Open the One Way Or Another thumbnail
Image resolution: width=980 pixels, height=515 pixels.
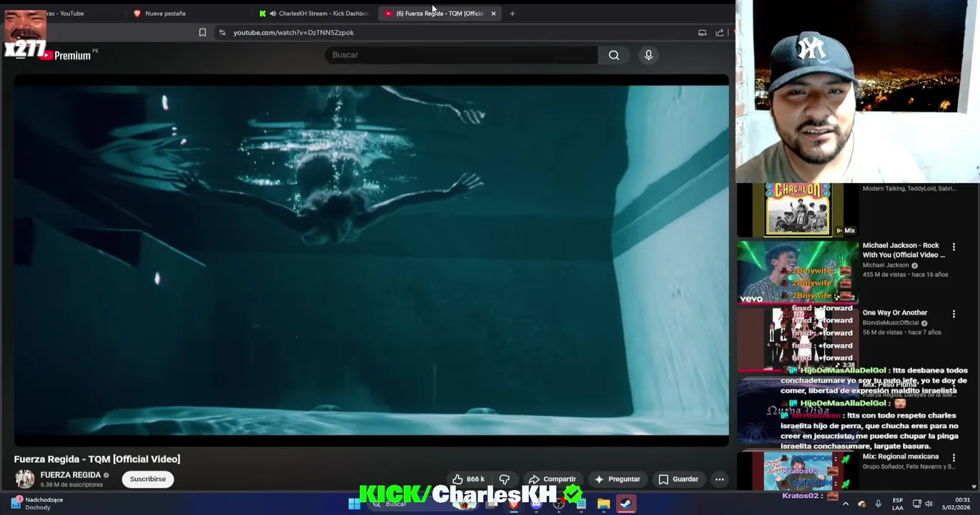[797, 339]
